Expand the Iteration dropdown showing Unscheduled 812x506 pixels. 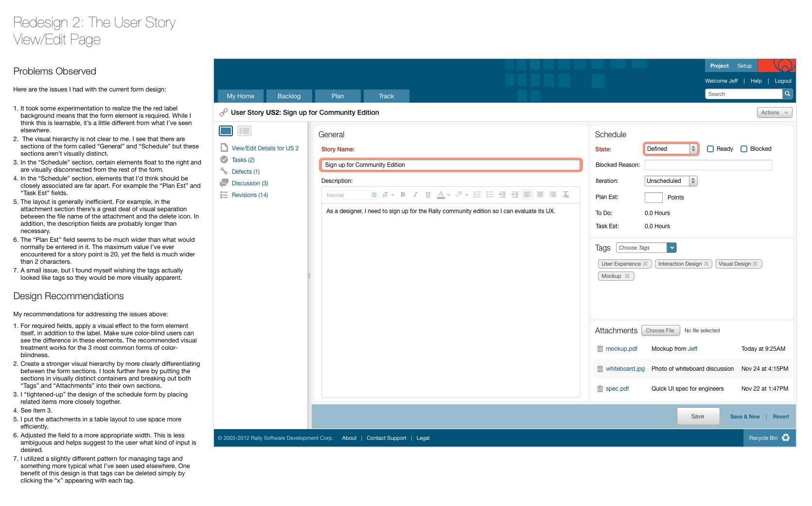click(671, 181)
